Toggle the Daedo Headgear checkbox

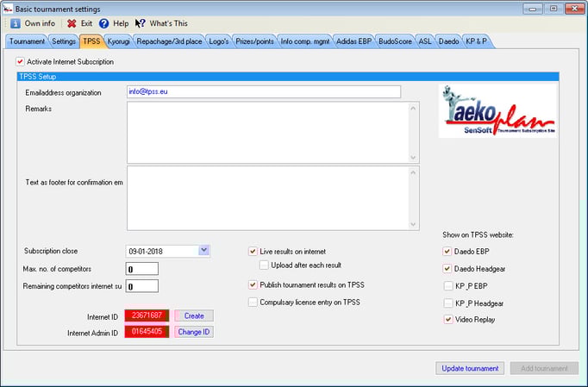(447, 269)
